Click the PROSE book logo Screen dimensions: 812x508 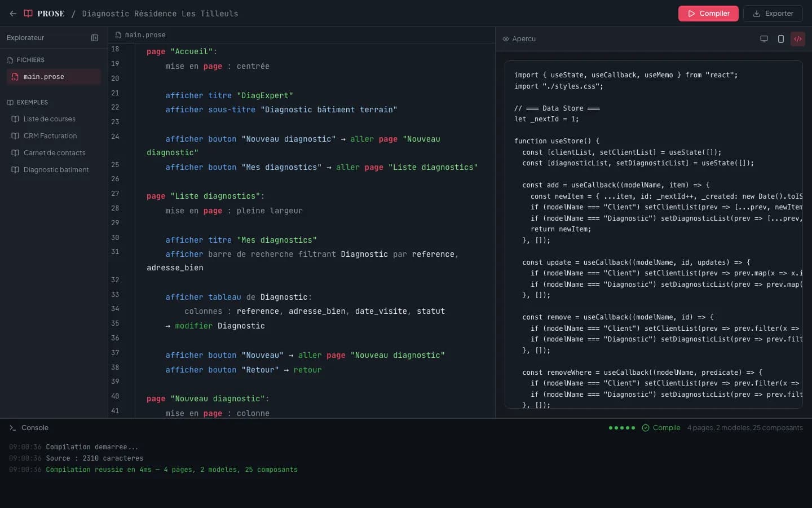28,14
